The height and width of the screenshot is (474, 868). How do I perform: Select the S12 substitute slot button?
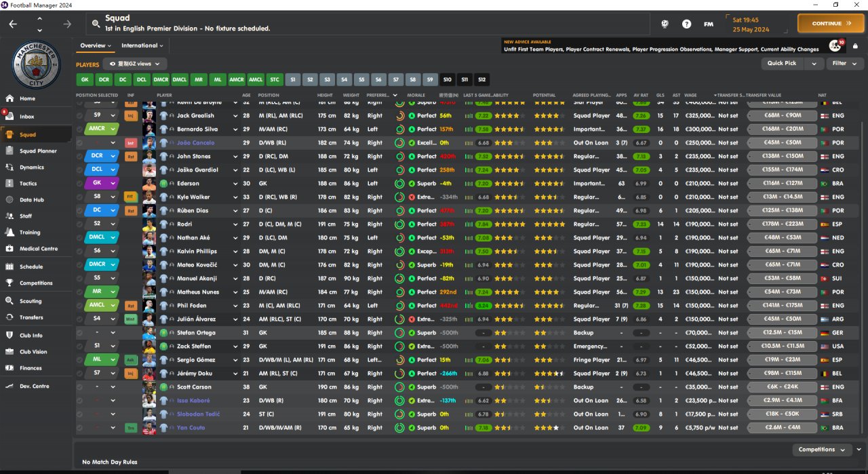(x=481, y=79)
